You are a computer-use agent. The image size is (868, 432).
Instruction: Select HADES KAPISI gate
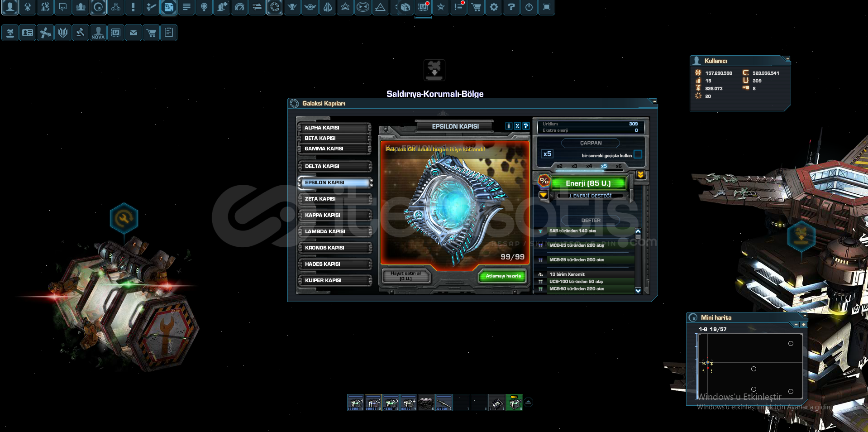(x=335, y=264)
